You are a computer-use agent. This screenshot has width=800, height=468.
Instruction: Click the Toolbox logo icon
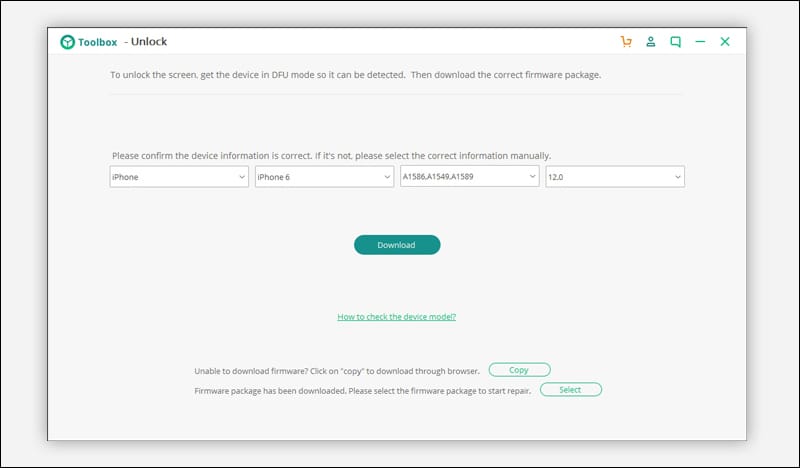[67, 42]
